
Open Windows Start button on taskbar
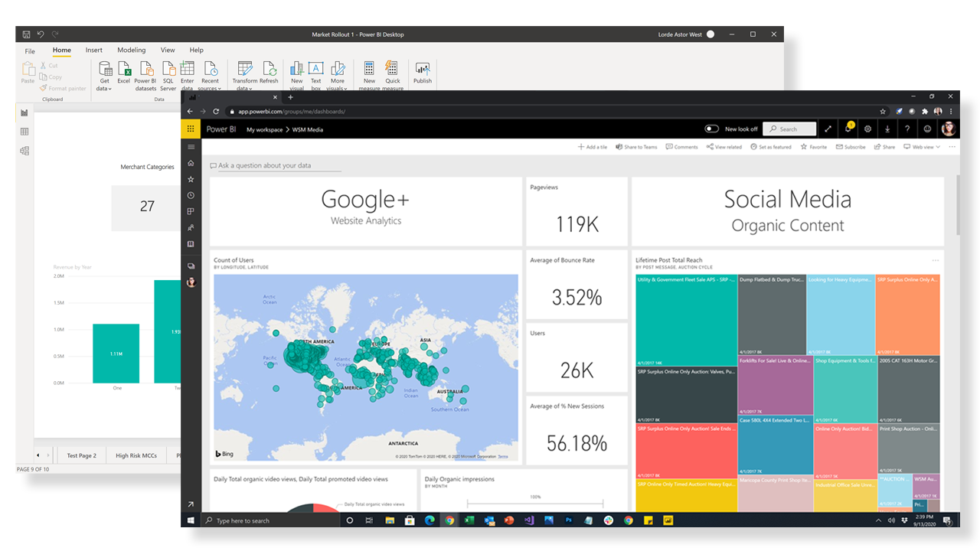[191, 520]
